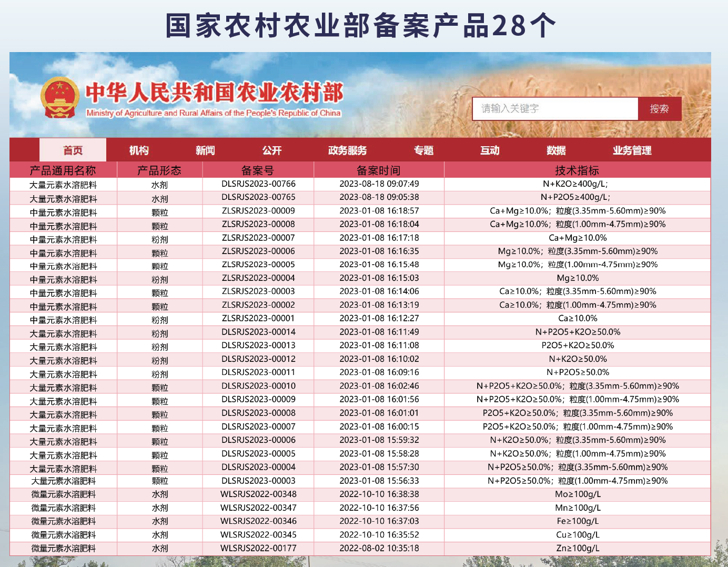Click indicator Fe≥100g/L
The width and height of the screenshot is (728, 567).
[578, 521]
